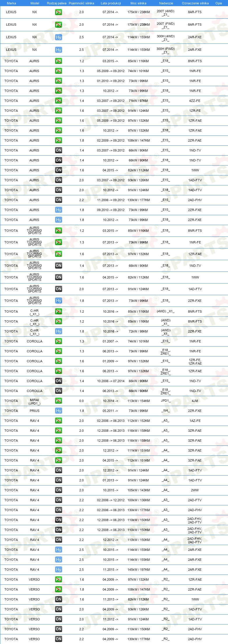Select engine code 4ZZ-FE cell
The width and height of the screenshot is (228, 644).
(195, 101)
